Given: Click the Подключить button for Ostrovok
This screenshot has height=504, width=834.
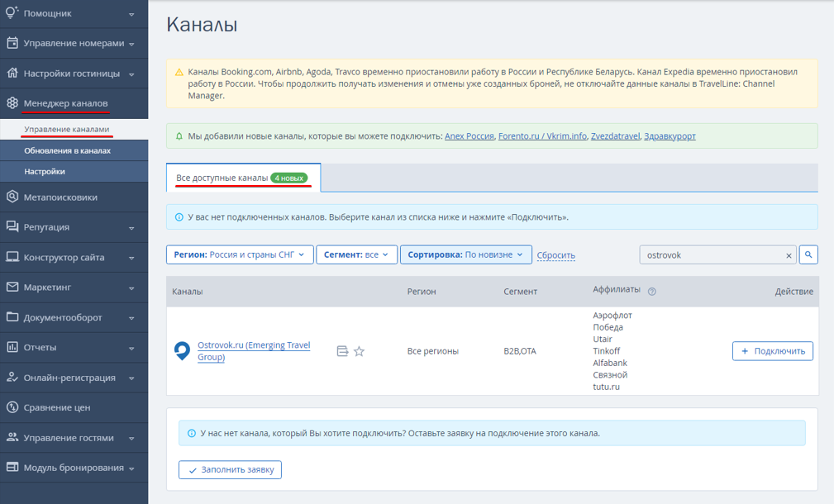Looking at the screenshot, I should click(772, 351).
